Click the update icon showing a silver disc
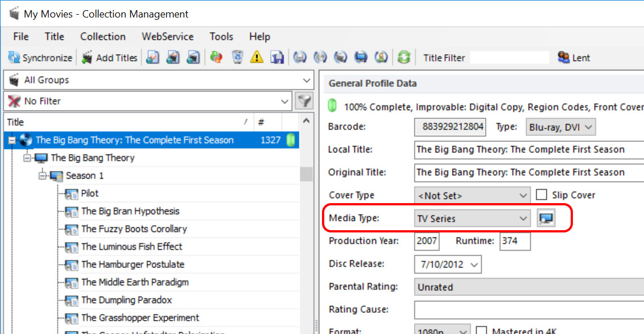The image size is (644, 334). point(320,58)
